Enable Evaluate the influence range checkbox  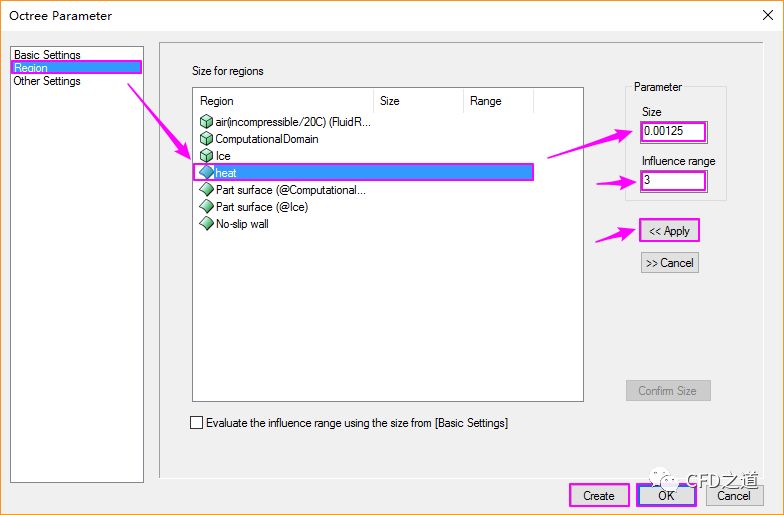pyautogui.click(x=196, y=422)
